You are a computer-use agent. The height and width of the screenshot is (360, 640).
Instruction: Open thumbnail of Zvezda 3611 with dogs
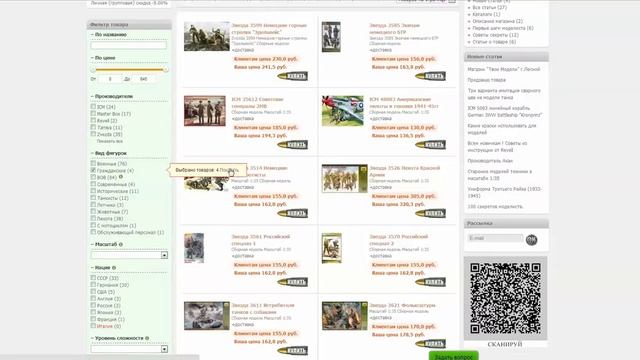click(207, 316)
